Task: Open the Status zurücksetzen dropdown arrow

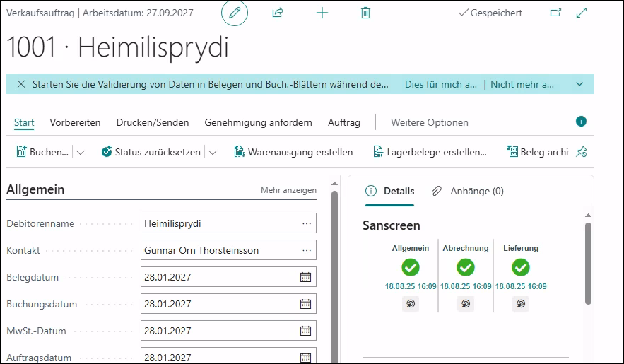Action: point(212,152)
